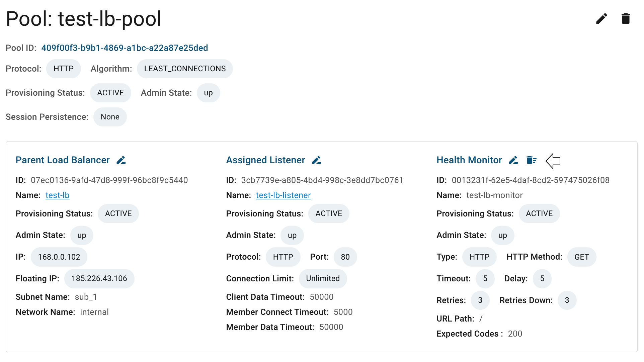Edit the Health Monitor
Viewport: 644px width, 362px height.
(x=513, y=160)
